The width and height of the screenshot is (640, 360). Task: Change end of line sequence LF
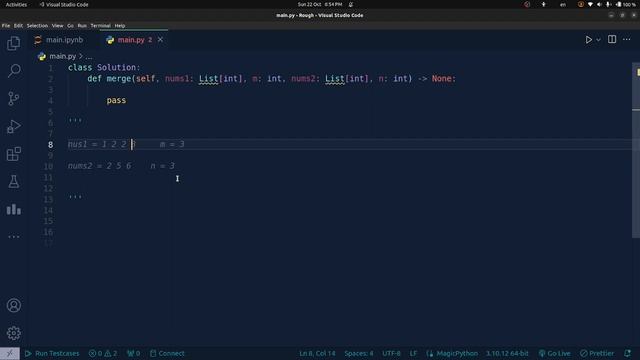point(413,353)
